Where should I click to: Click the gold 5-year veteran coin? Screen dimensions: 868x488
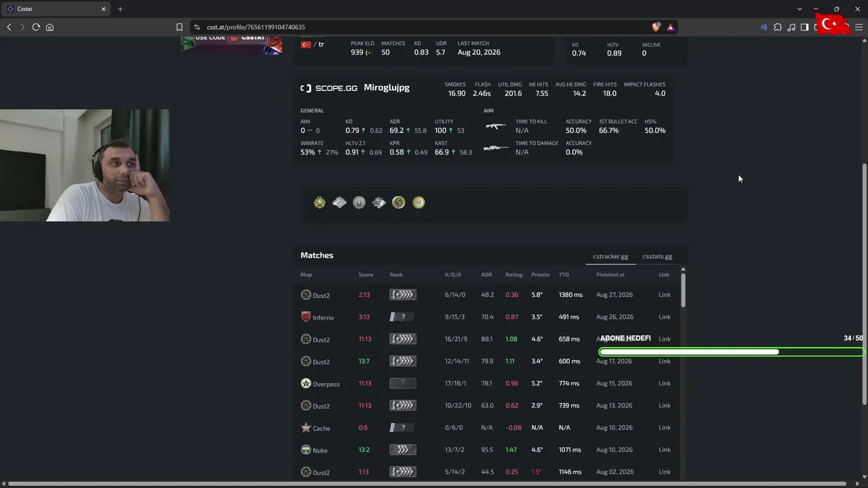point(399,203)
